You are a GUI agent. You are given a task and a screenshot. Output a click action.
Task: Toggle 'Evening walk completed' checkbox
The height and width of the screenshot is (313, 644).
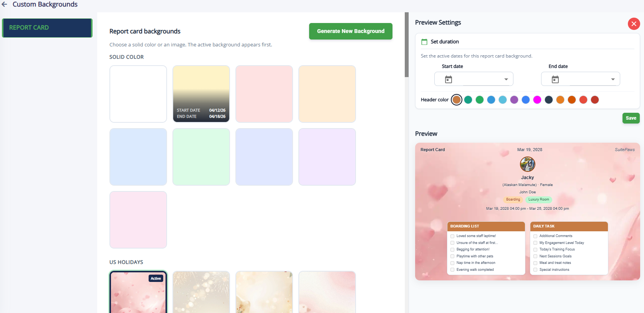coord(452,270)
